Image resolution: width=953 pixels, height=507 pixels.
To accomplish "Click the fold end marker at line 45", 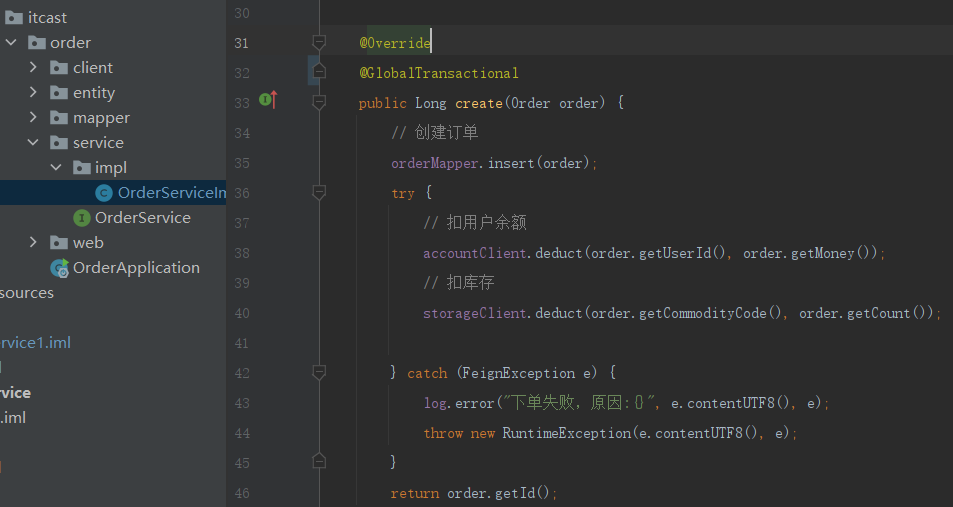I will point(318,461).
